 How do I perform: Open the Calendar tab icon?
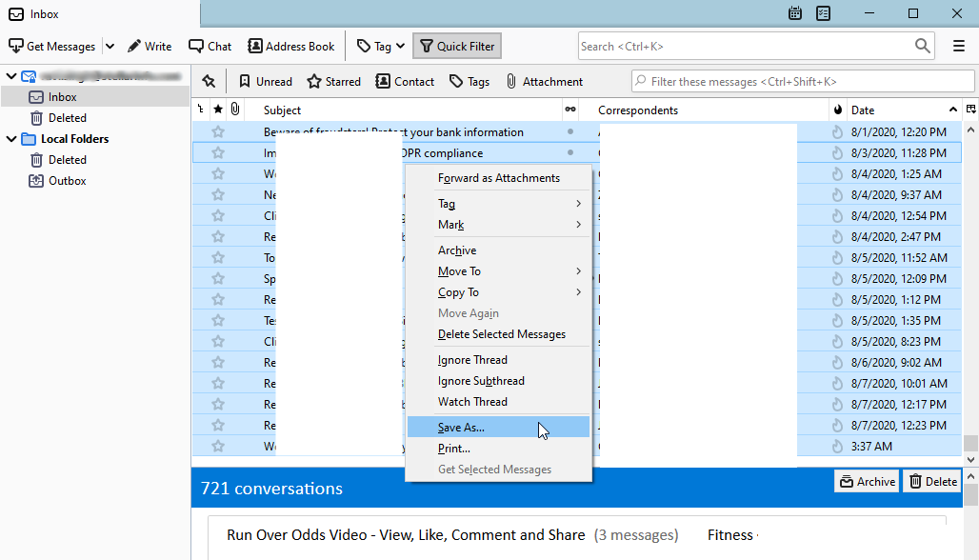tap(796, 13)
